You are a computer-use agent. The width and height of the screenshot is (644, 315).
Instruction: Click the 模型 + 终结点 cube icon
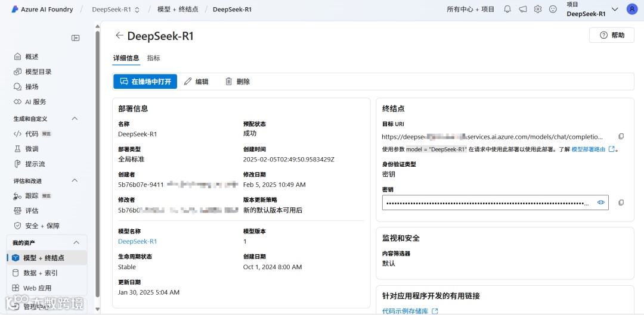16,258
